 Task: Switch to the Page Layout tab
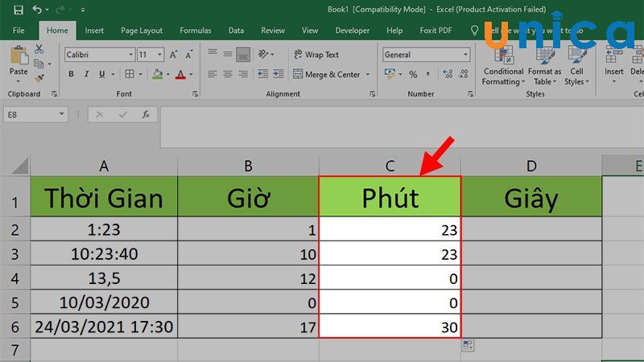coord(142,31)
